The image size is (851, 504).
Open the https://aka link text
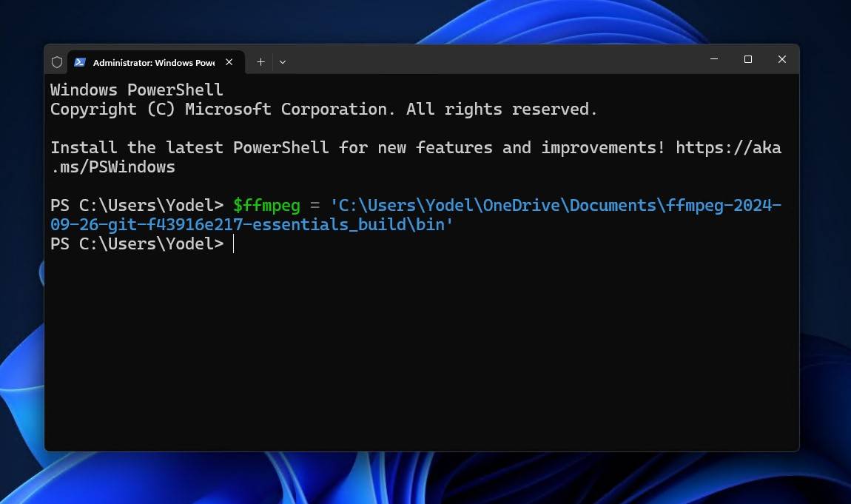tap(728, 148)
